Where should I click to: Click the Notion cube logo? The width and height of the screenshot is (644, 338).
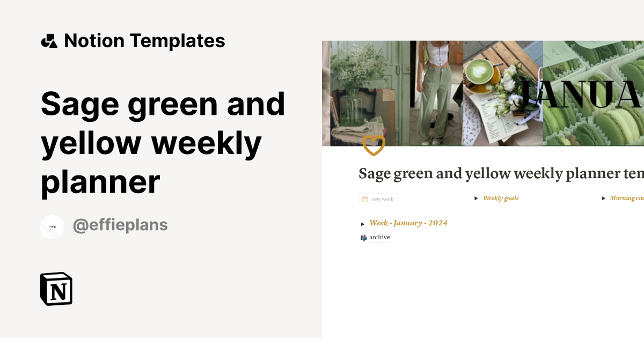pyautogui.click(x=56, y=289)
